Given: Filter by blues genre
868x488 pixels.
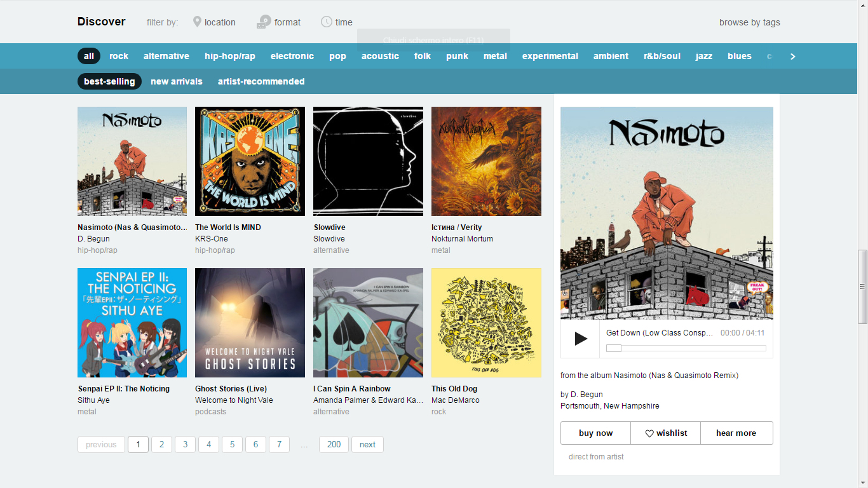Looking at the screenshot, I should (x=740, y=56).
